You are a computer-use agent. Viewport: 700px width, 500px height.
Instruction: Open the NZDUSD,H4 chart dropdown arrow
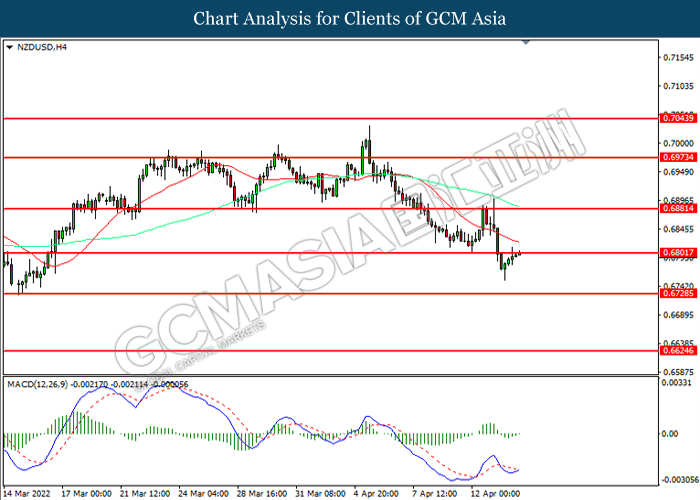(x=10, y=47)
